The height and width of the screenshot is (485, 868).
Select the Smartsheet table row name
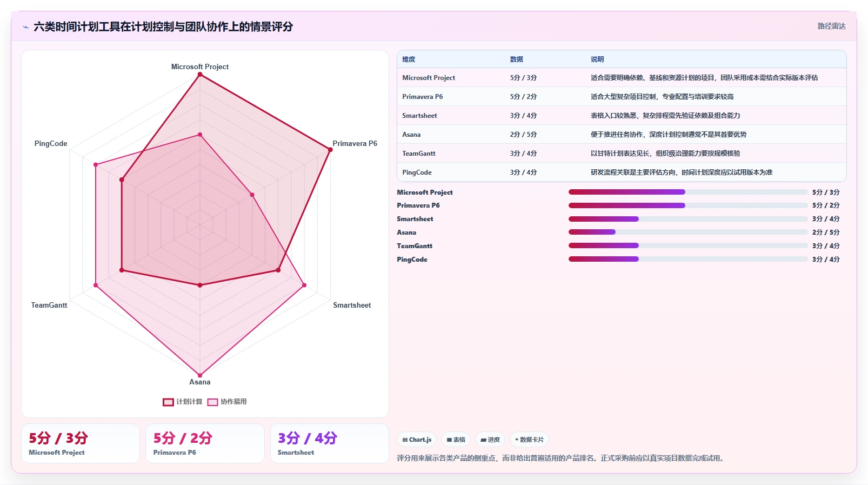(419, 116)
